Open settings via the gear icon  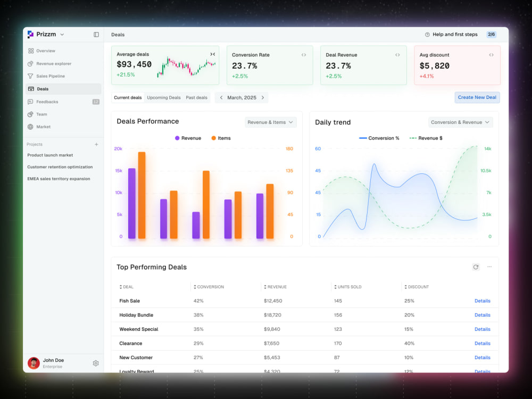(x=96, y=363)
